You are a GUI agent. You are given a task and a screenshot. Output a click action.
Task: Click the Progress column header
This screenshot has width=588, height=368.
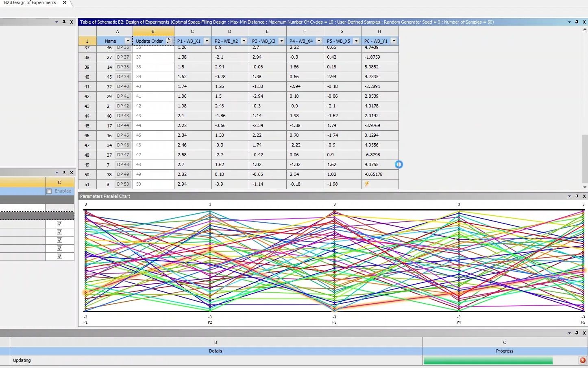505,351
